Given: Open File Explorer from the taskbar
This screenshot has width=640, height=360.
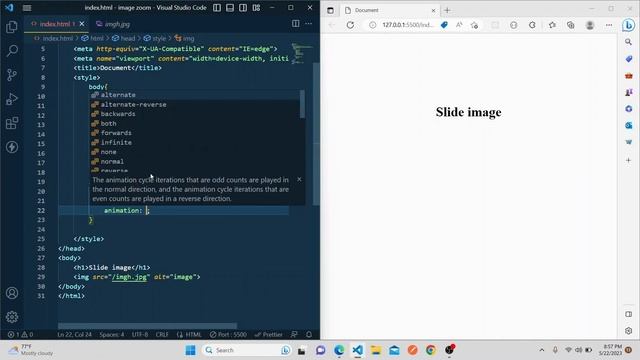Looking at the screenshot, I should [376, 350].
